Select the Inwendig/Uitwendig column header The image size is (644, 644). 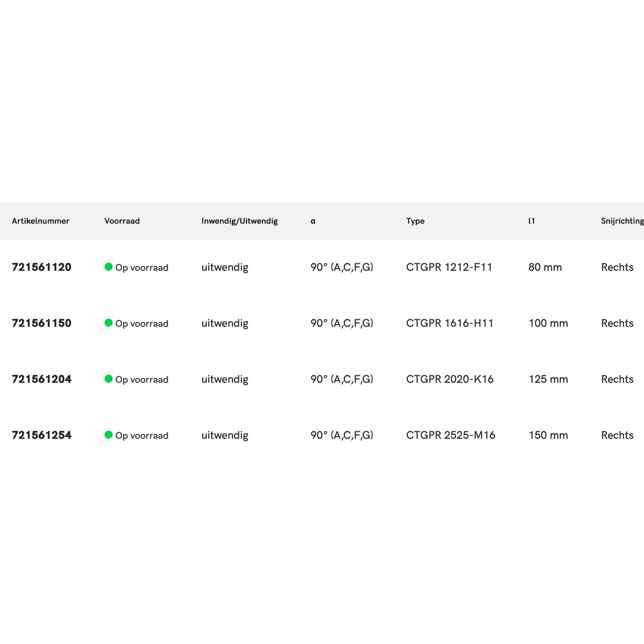pyautogui.click(x=240, y=221)
